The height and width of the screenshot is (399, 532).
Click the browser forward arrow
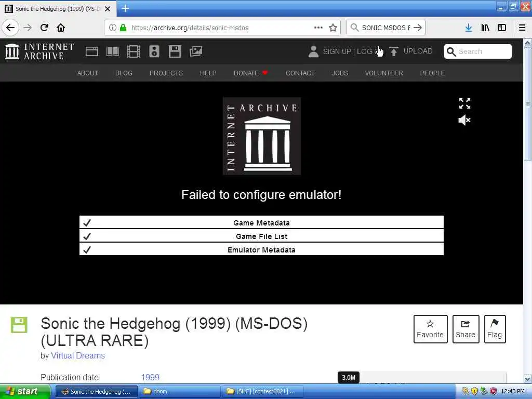tap(28, 28)
